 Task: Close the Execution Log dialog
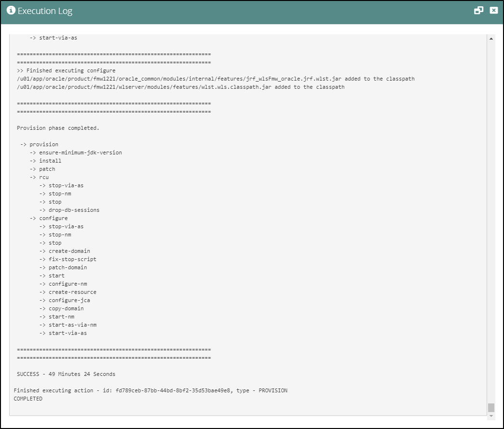tap(493, 11)
